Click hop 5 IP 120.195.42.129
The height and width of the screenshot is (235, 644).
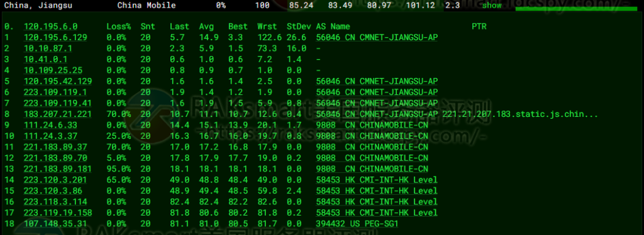click(x=58, y=81)
